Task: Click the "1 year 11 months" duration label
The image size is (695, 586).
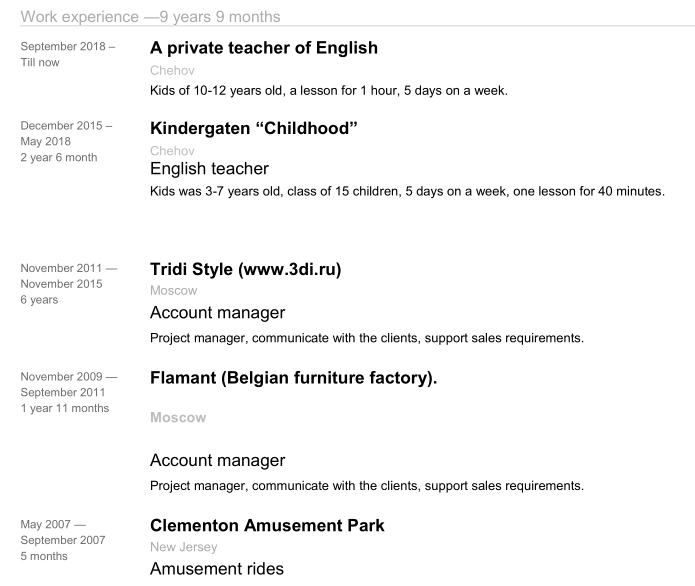Action: pos(65,408)
